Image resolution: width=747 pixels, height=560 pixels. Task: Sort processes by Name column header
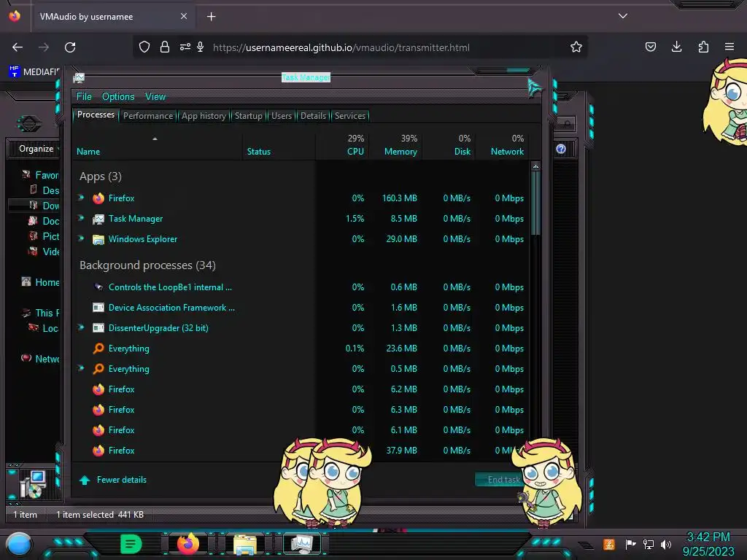click(x=158, y=145)
